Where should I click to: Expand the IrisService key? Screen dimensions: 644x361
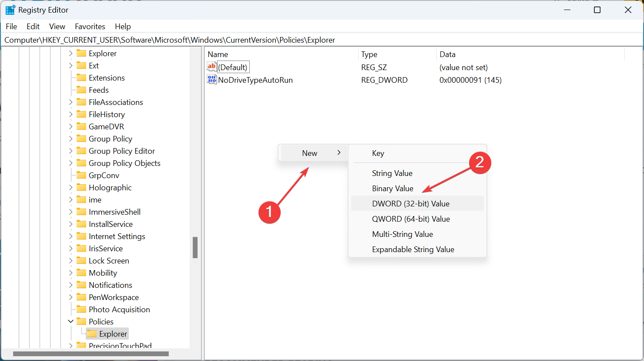[x=70, y=248]
